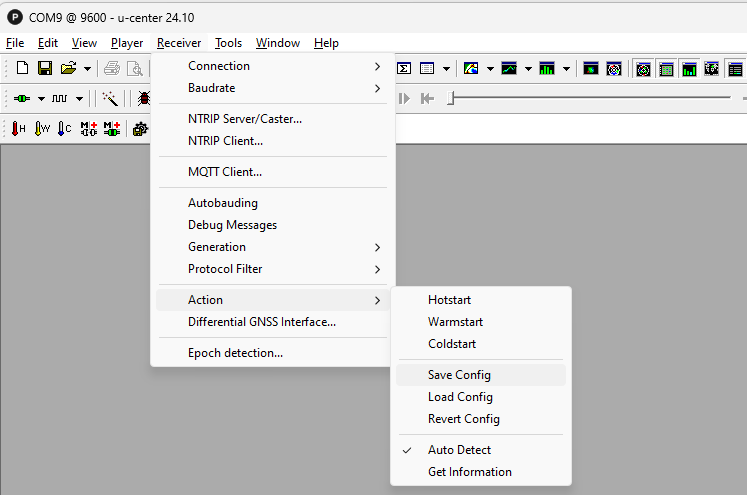This screenshot has width=747, height=495.
Task: Expand the table view dropdown arrow
Action: click(446, 69)
